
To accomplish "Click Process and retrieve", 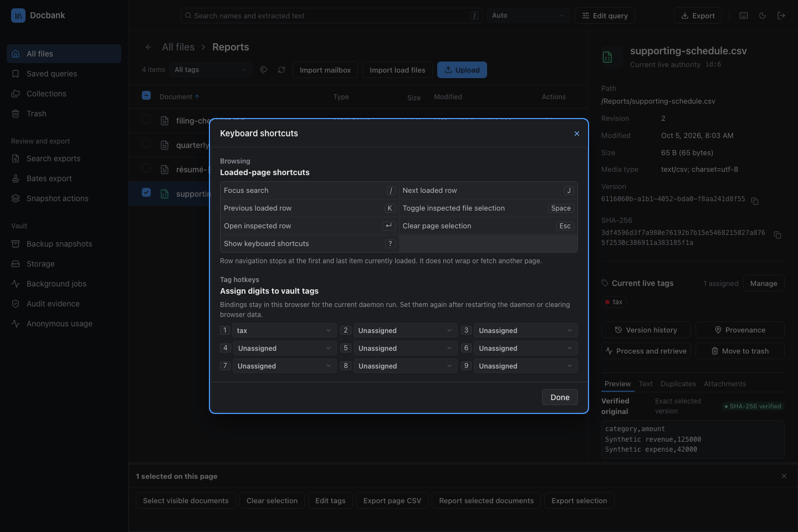I will (x=646, y=351).
